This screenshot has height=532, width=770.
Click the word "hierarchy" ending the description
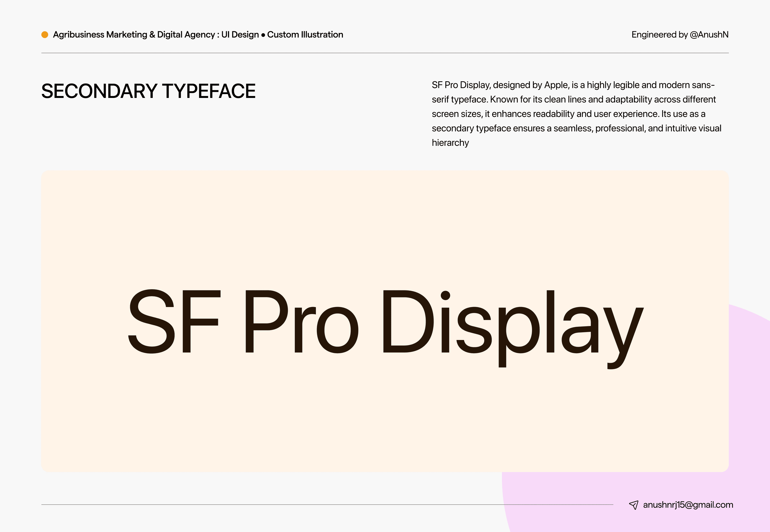click(x=450, y=143)
